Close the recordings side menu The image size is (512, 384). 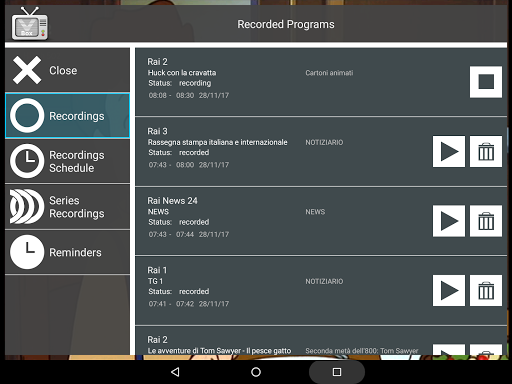tap(67, 70)
